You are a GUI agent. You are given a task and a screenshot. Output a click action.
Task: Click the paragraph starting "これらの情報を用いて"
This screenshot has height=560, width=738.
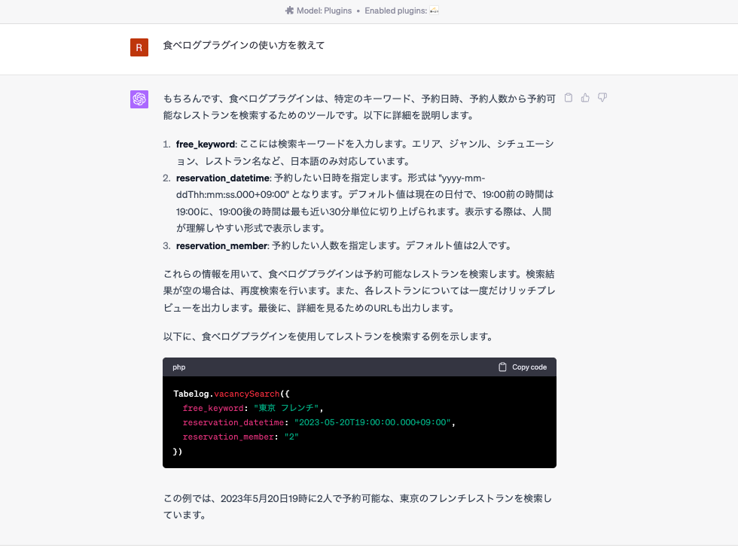click(360, 291)
